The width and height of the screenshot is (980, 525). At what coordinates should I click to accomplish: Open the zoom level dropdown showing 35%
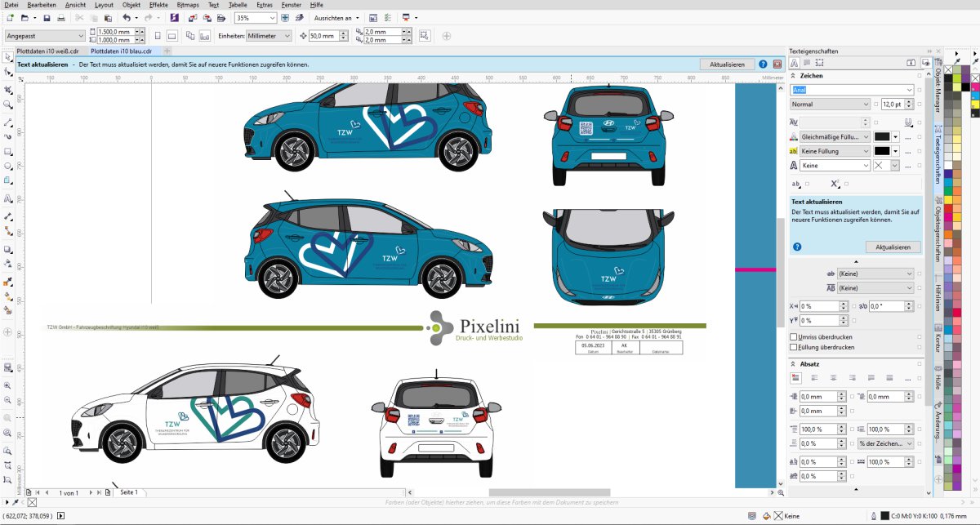coord(271,17)
